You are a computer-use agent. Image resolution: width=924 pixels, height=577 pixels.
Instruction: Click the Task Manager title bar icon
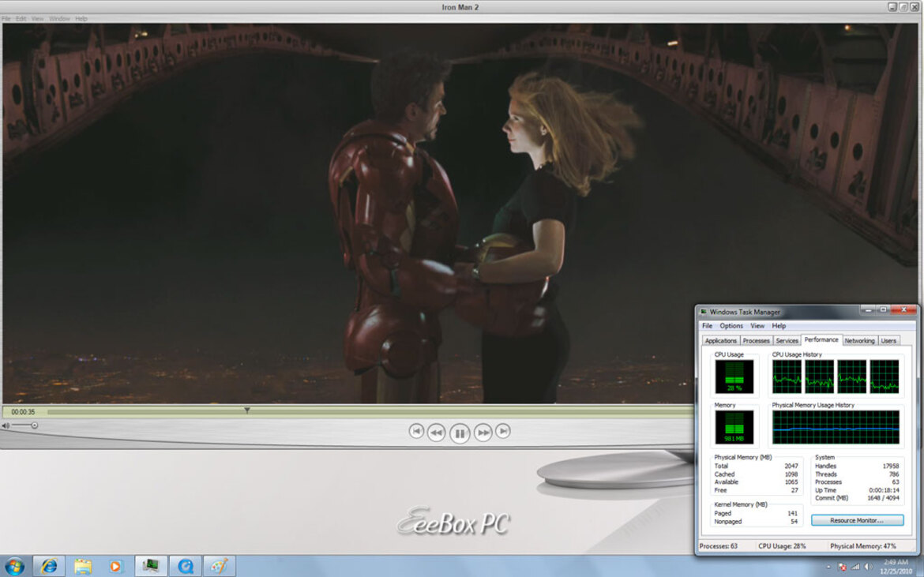pos(703,312)
